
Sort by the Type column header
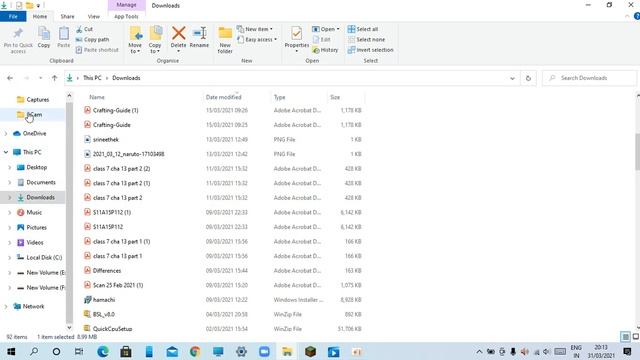[280, 97]
